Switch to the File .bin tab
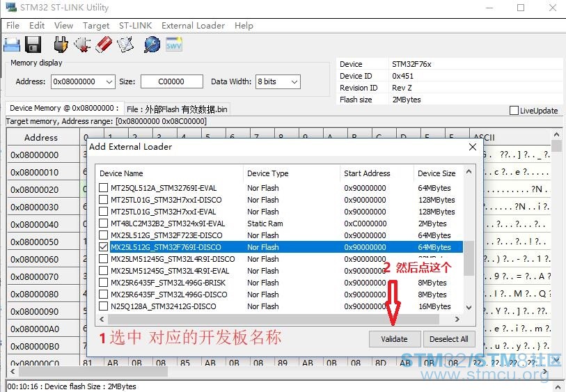 [177, 109]
